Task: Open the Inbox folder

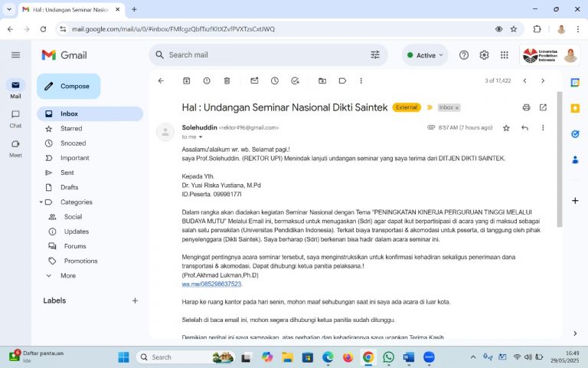Action: pos(90,113)
